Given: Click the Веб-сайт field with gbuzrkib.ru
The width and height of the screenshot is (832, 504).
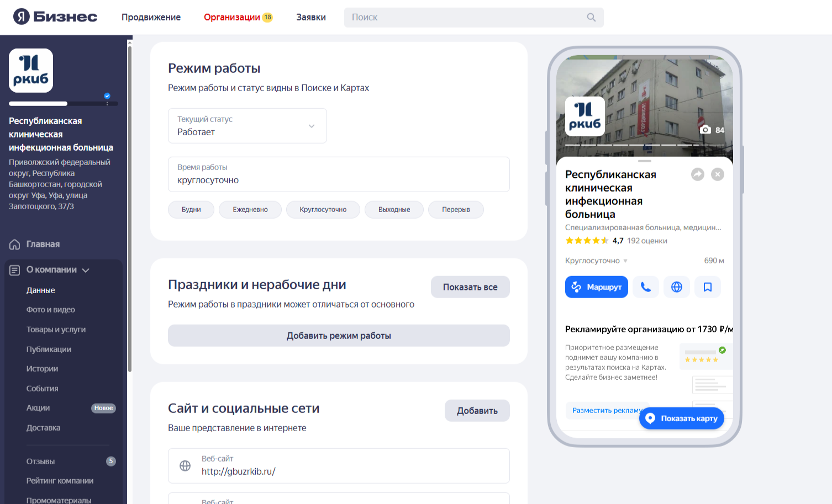Looking at the screenshot, I should [339, 466].
